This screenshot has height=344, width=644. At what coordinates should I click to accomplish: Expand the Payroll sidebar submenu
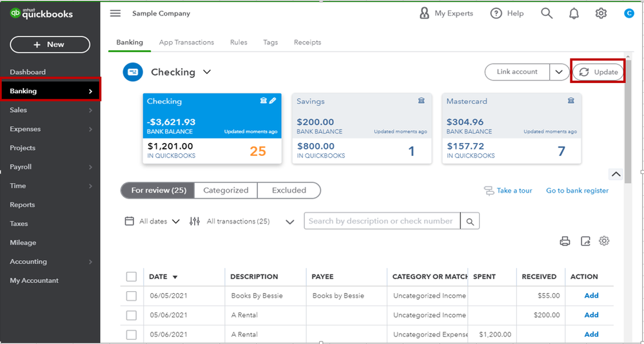pos(90,167)
